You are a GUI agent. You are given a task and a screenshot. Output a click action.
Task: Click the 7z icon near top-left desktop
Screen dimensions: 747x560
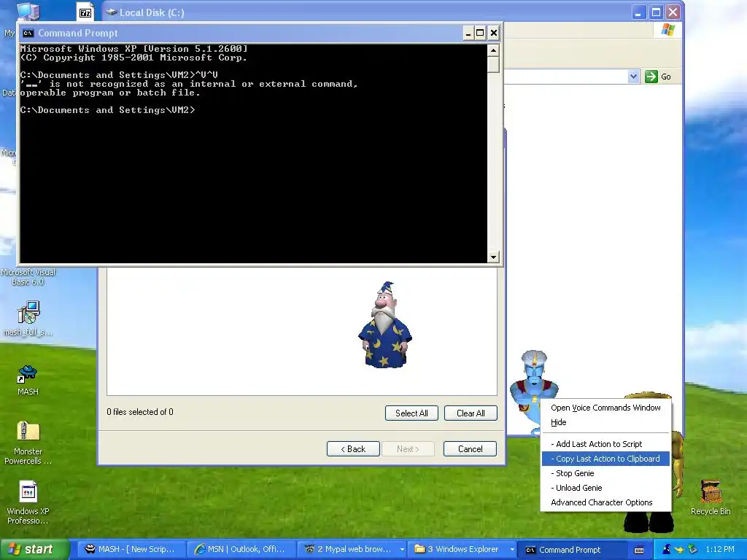[x=85, y=12]
